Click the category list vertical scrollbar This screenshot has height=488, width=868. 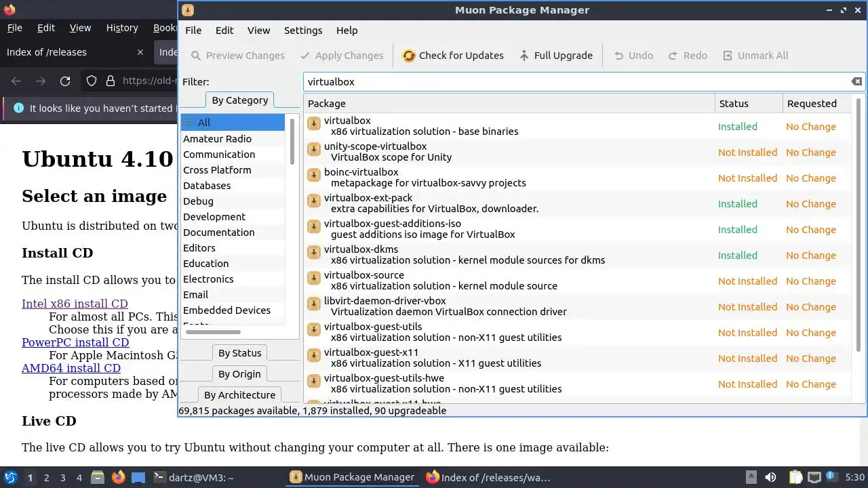292,141
